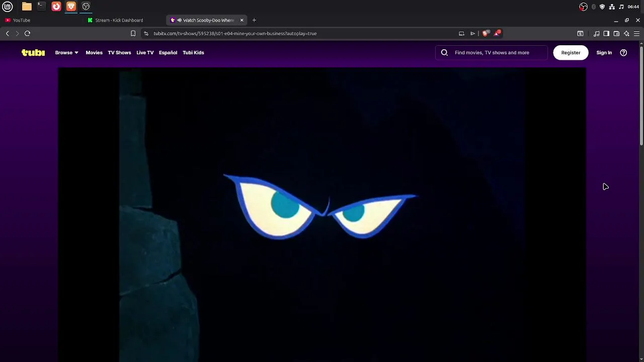View site information settings icon
This screenshot has width=644, height=362.
click(146, 33)
